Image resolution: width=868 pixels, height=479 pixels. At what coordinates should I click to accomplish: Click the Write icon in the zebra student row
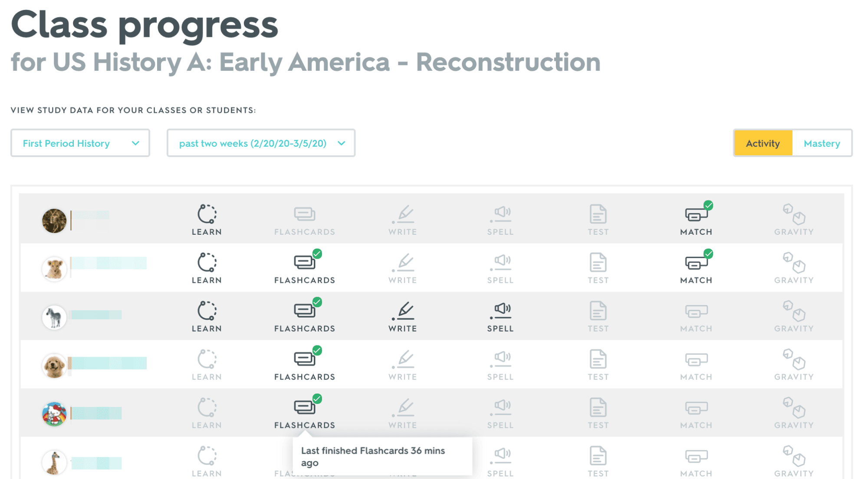(403, 311)
